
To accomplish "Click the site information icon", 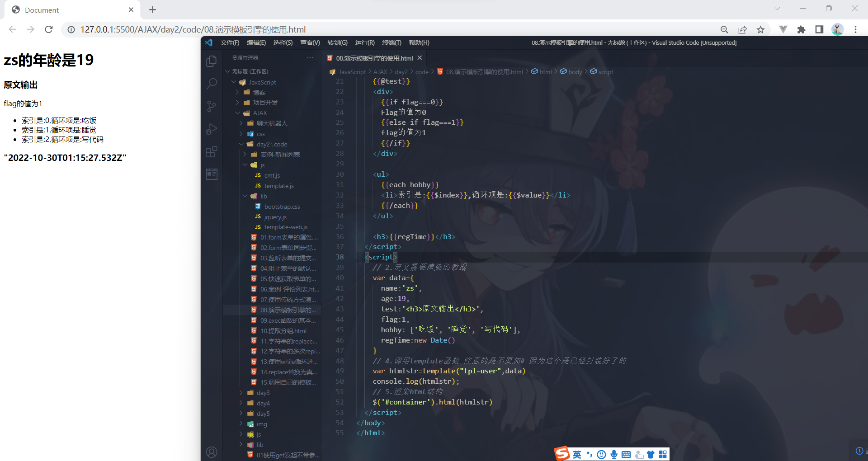I will point(71,29).
